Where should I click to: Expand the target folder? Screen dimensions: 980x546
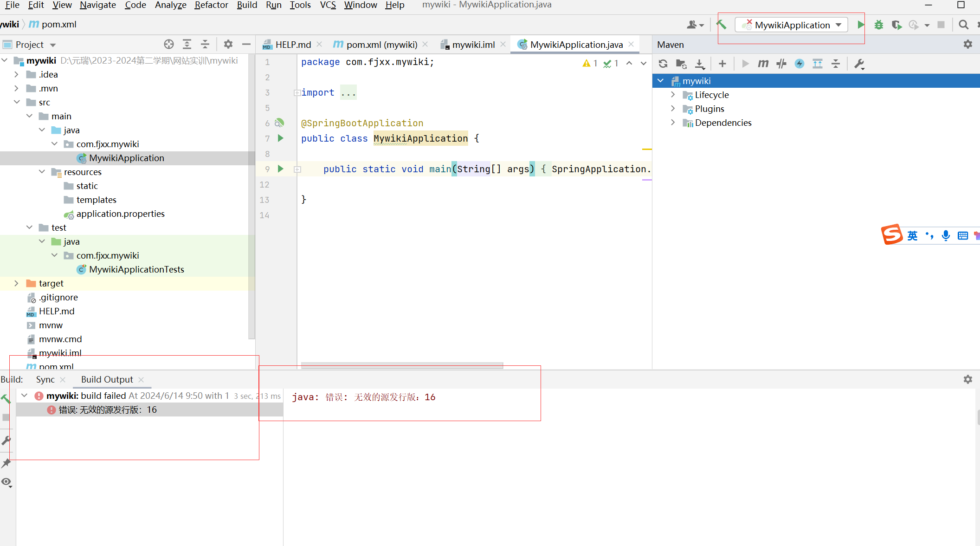(16, 283)
